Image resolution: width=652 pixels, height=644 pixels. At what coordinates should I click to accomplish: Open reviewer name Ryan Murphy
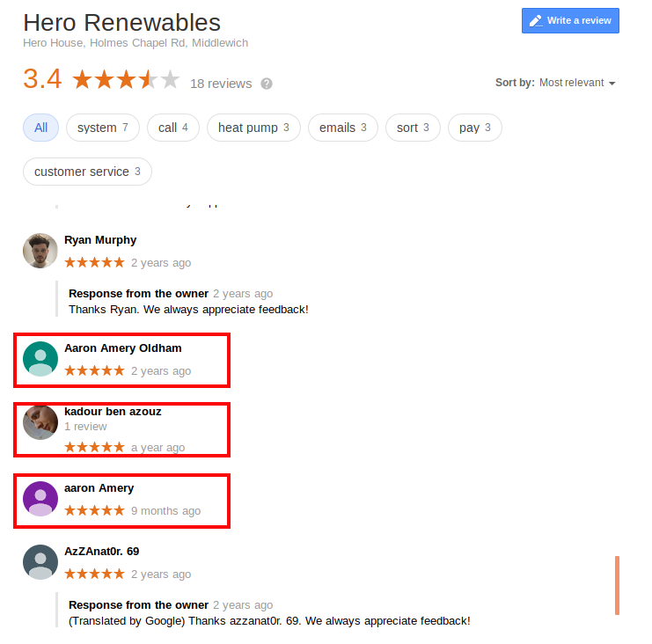pyautogui.click(x=100, y=240)
